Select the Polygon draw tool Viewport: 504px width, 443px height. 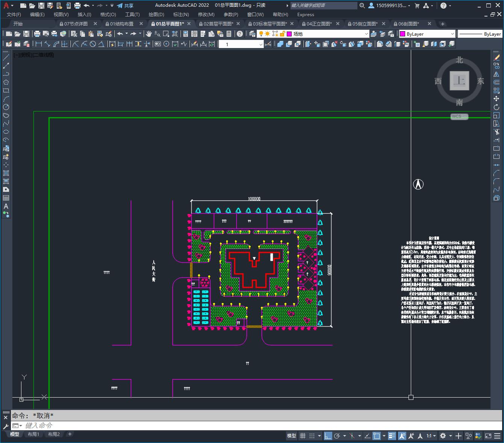(6, 82)
